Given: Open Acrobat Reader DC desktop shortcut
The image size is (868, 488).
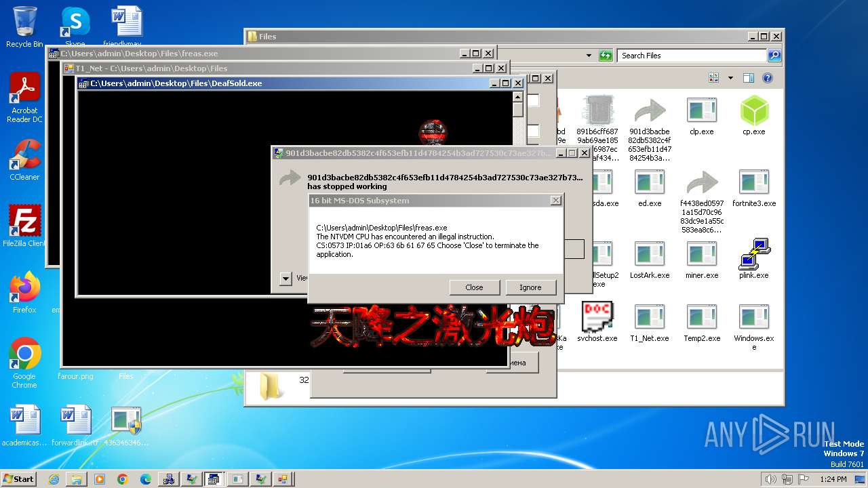Looking at the screenshot, I should (24, 98).
